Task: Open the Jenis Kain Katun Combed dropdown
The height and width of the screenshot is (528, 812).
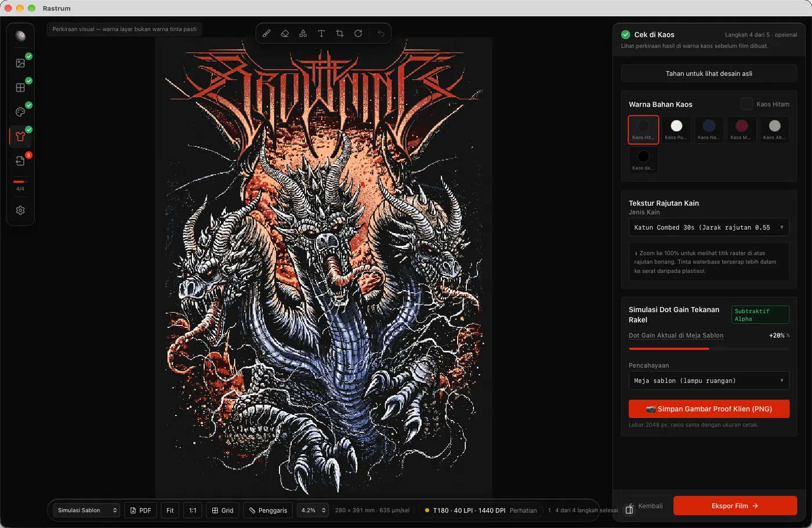Action: [x=709, y=227]
